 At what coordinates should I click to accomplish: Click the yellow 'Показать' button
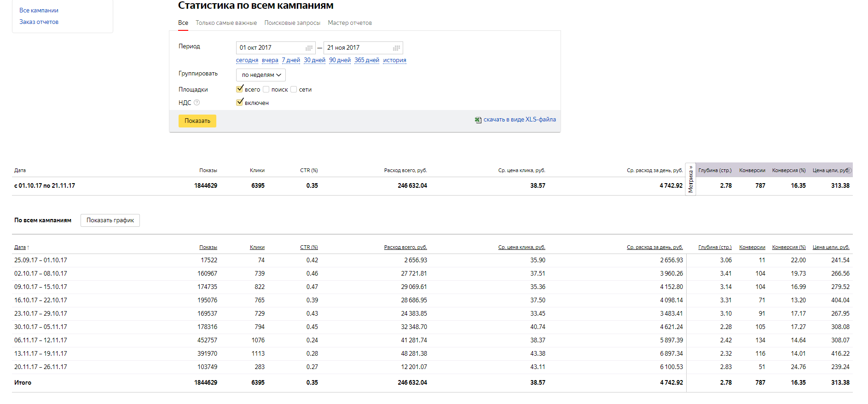tap(197, 121)
